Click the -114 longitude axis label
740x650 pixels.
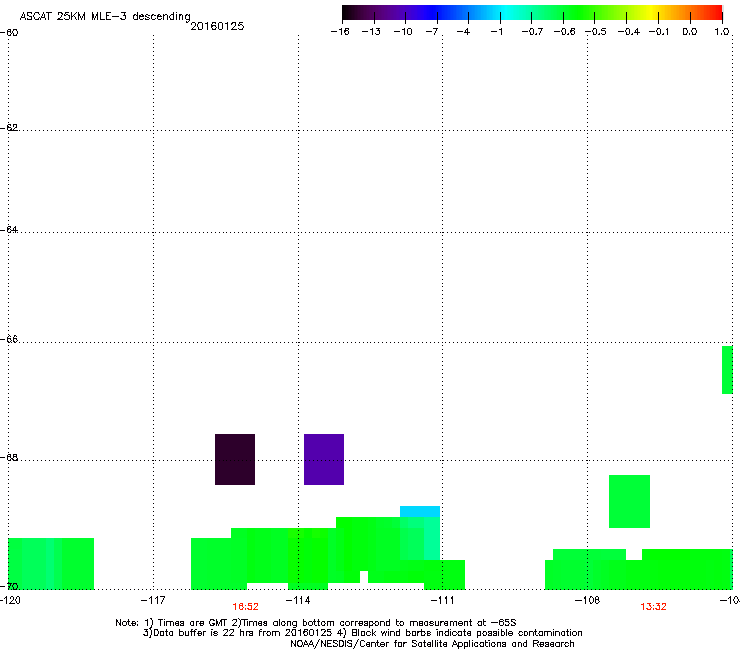[298, 600]
